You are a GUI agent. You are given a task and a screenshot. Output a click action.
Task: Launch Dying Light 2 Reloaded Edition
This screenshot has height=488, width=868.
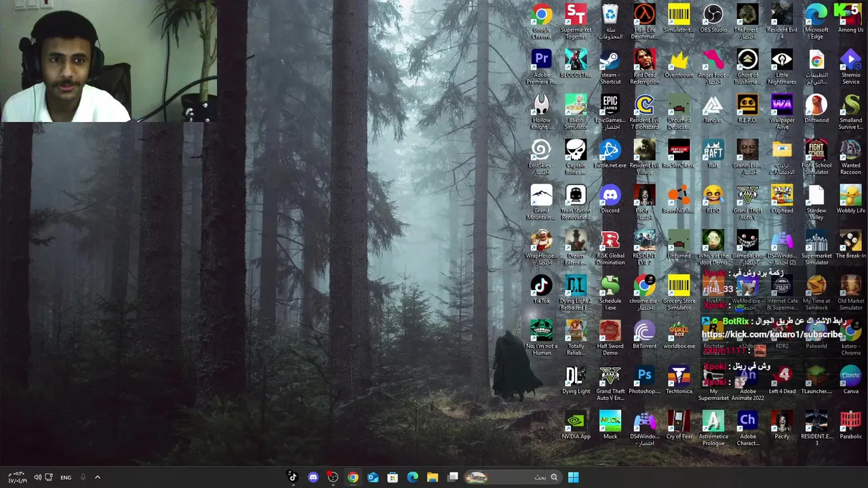[576, 292]
